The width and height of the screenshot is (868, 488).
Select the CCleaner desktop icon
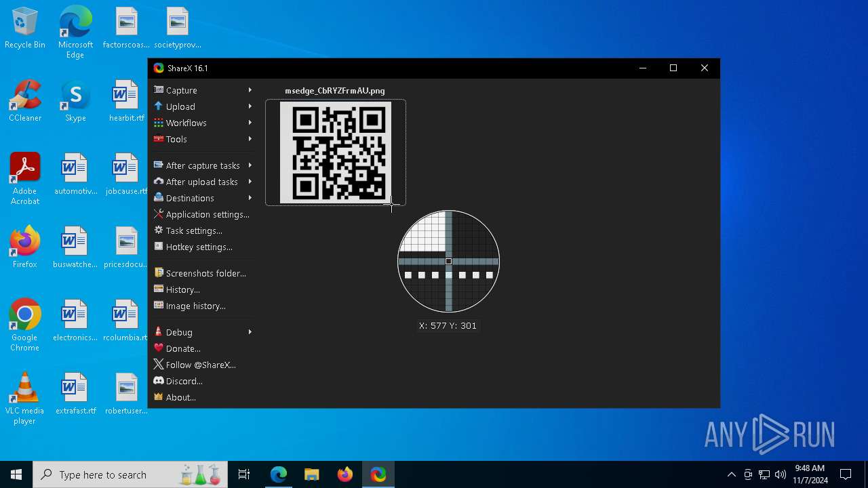coord(25,102)
